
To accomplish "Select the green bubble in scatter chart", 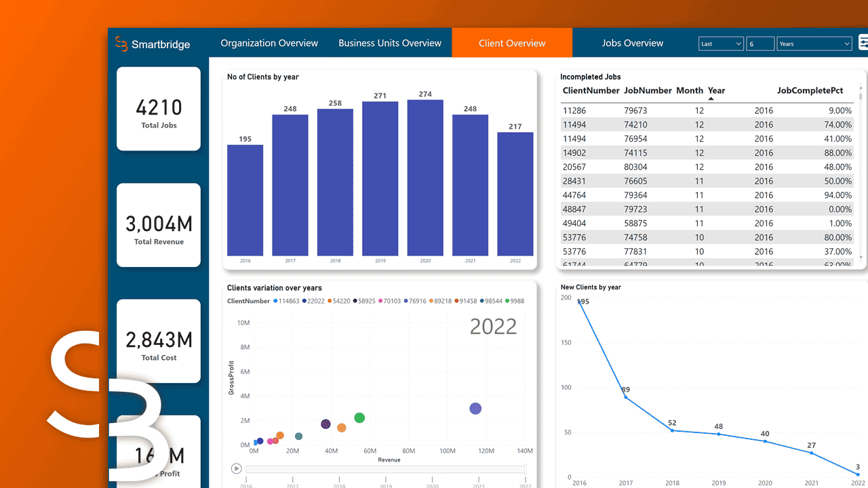I will (x=359, y=418).
